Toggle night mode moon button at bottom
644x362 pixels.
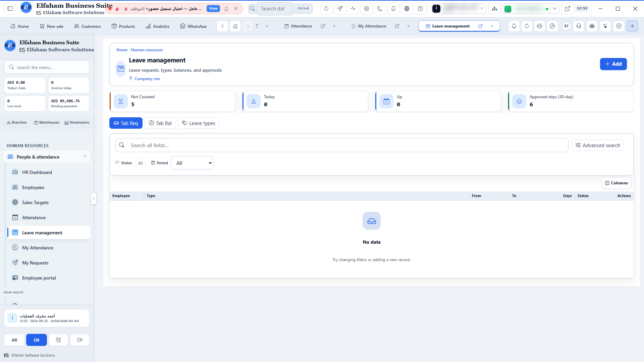[58, 340]
